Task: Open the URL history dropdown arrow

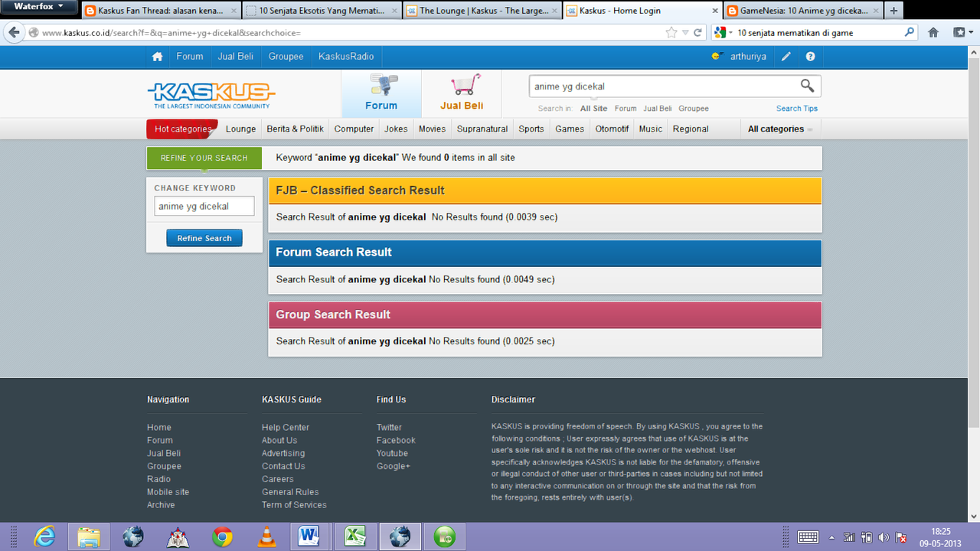Action: pyautogui.click(x=685, y=33)
